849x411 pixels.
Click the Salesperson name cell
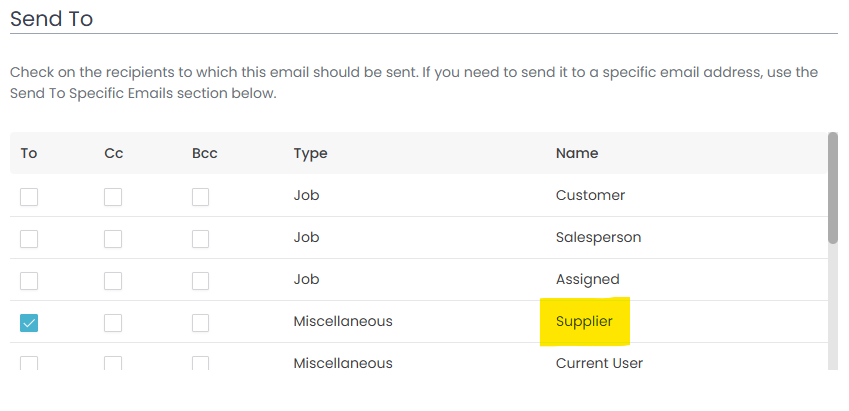coord(598,238)
